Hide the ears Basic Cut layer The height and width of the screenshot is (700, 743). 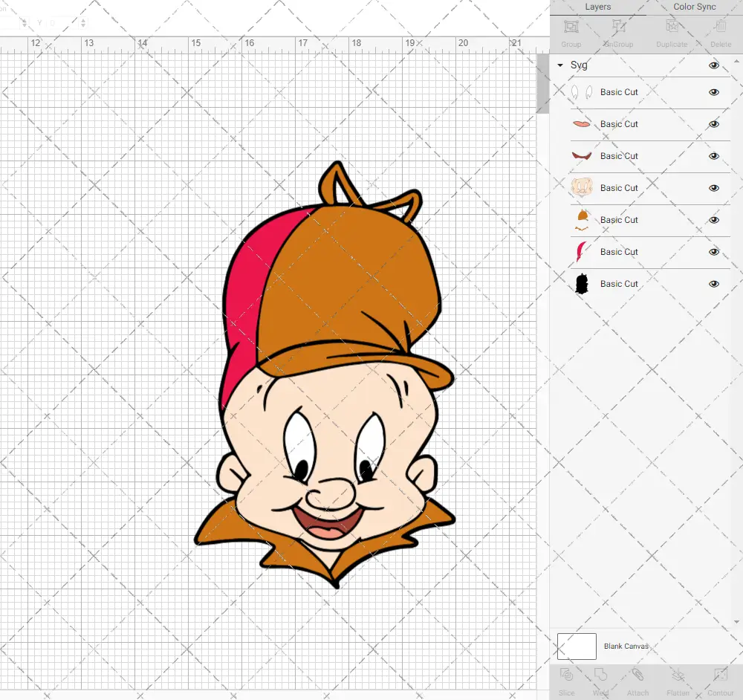[713, 92]
